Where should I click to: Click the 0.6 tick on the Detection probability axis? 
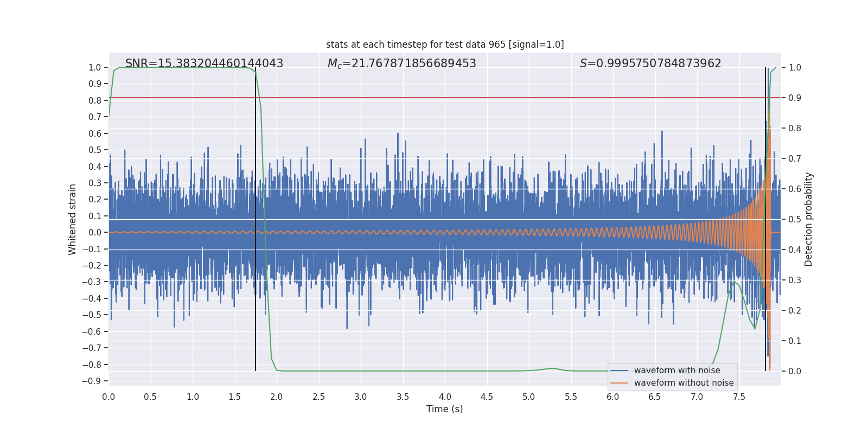tap(795, 189)
